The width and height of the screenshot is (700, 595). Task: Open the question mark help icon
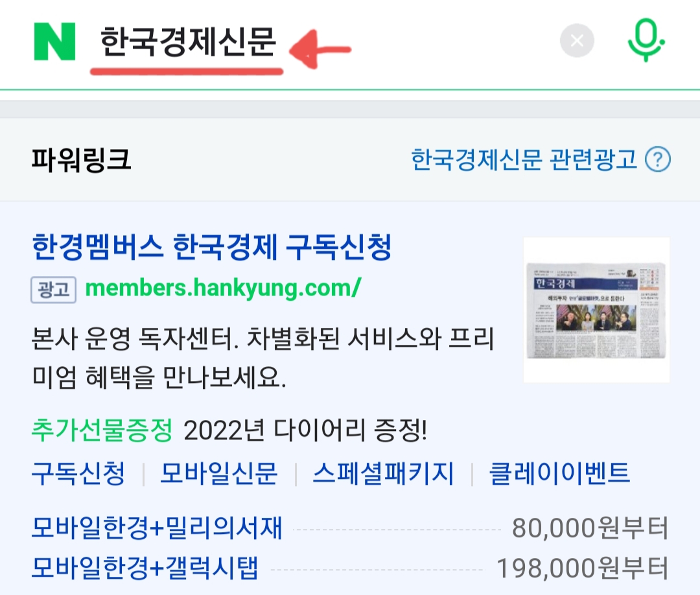click(658, 159)
